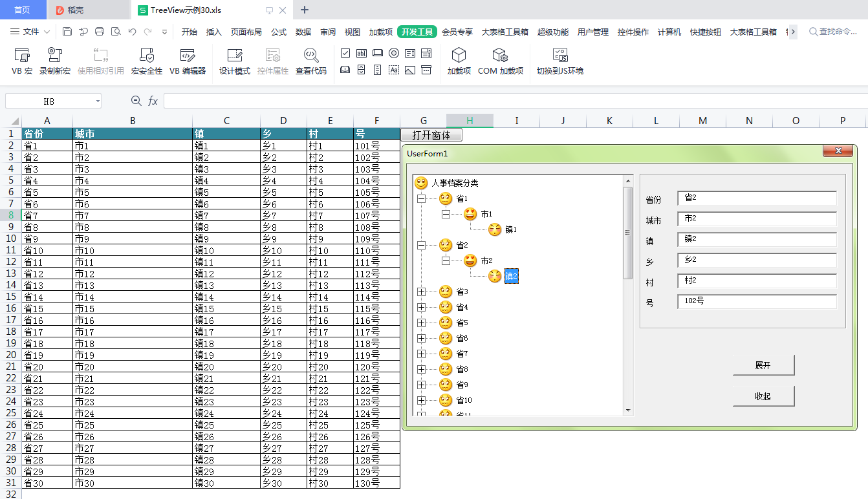Screen dimensions: 868x499
Task: Insert an option button control
Action: click(394, 53)
